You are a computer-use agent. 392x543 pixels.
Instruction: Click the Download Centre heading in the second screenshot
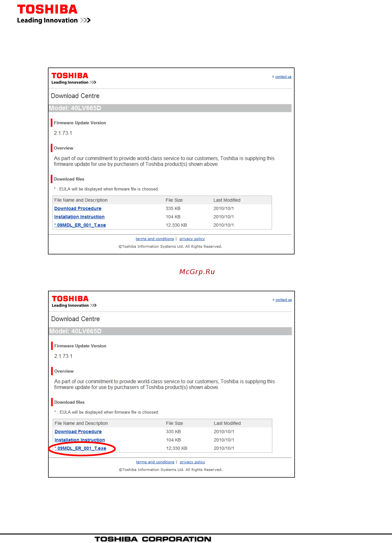(75, 319)
